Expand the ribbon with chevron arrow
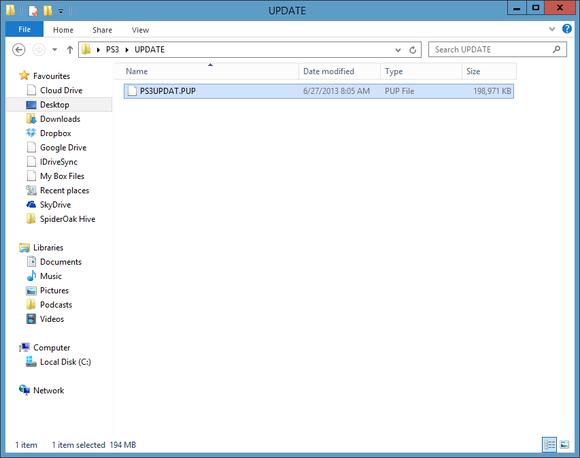 [552, 29]
